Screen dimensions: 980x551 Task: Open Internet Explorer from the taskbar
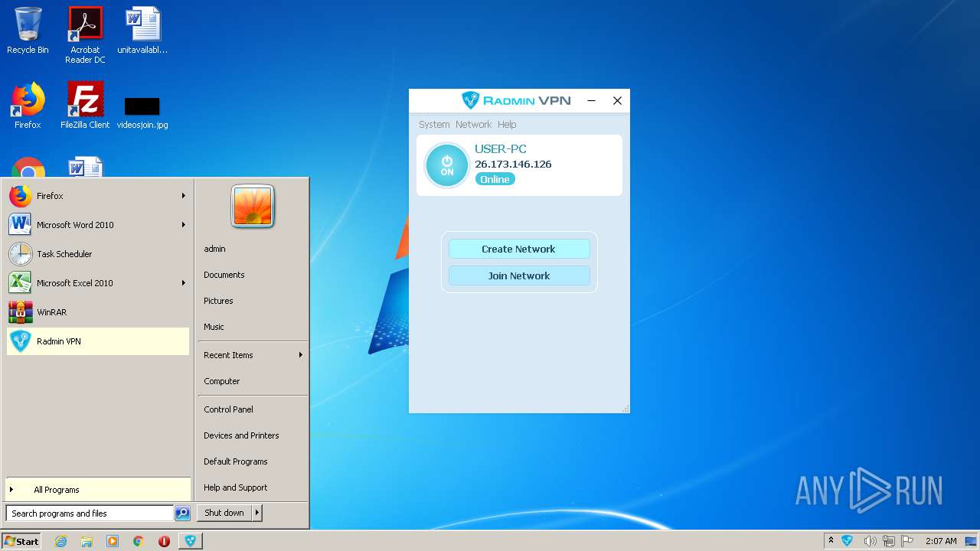point(60,541)
